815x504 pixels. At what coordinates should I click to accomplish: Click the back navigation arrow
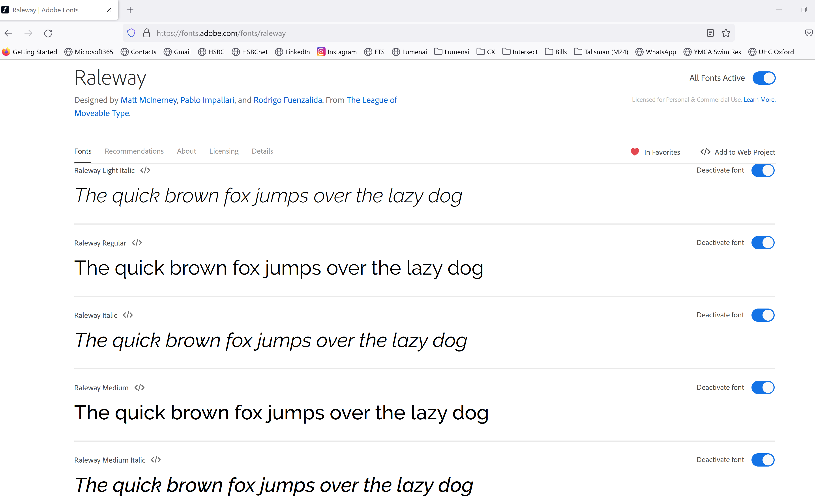point(8,33)
